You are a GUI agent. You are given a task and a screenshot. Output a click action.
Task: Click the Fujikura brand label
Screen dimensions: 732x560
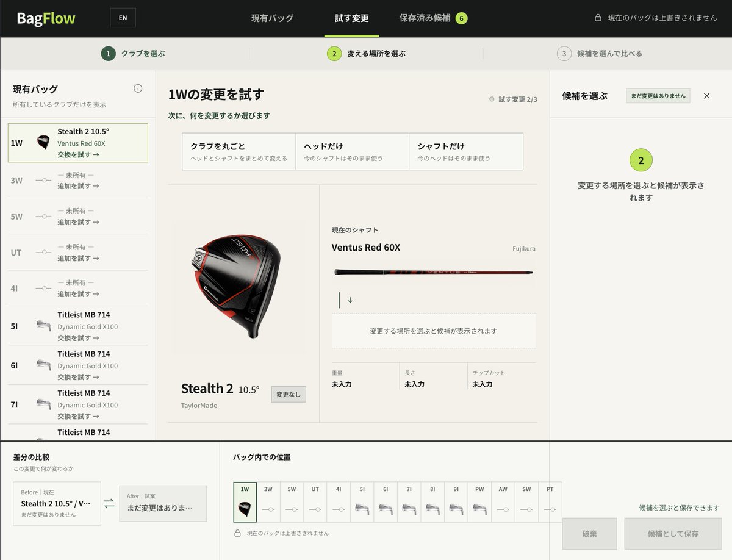pos(524,248)
